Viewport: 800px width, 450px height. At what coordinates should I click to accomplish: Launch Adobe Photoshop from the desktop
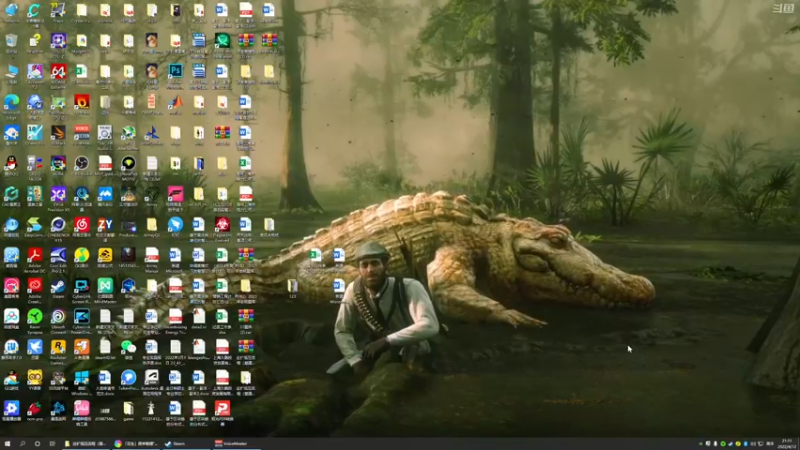tap(176, 75)
